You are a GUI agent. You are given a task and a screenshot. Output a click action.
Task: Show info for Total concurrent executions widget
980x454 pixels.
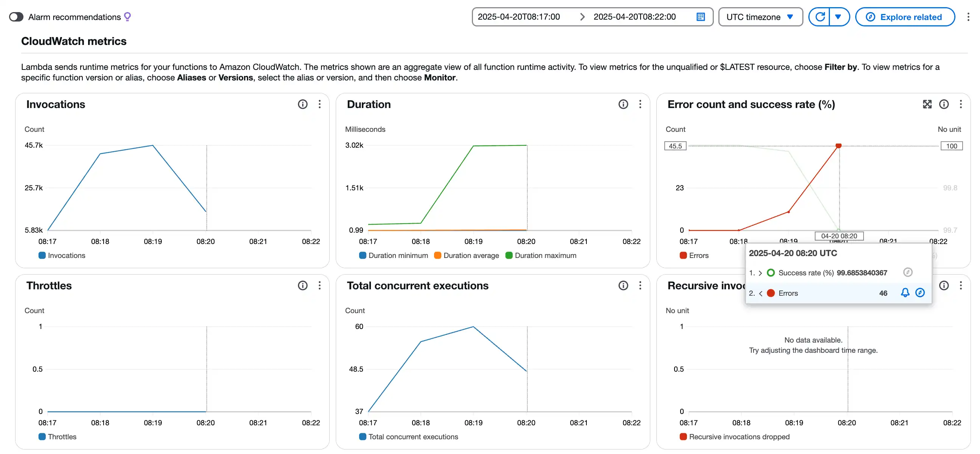tap(623, 286)
